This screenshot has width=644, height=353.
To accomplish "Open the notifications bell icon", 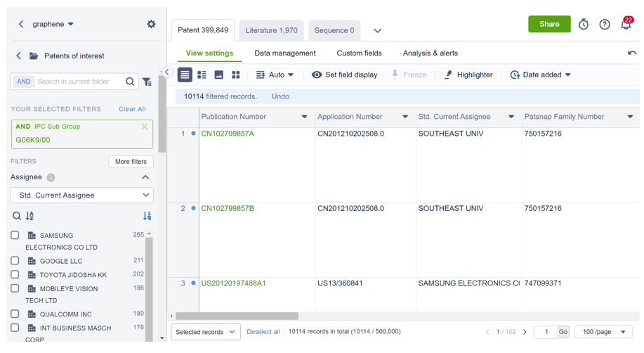I will pos(625,25).
